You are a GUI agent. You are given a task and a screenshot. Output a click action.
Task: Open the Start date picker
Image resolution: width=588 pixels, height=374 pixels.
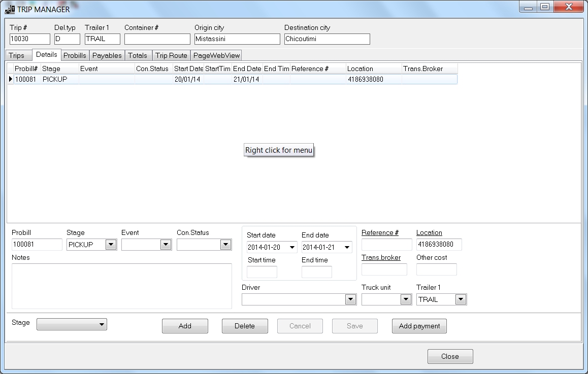tap(292, 248)
